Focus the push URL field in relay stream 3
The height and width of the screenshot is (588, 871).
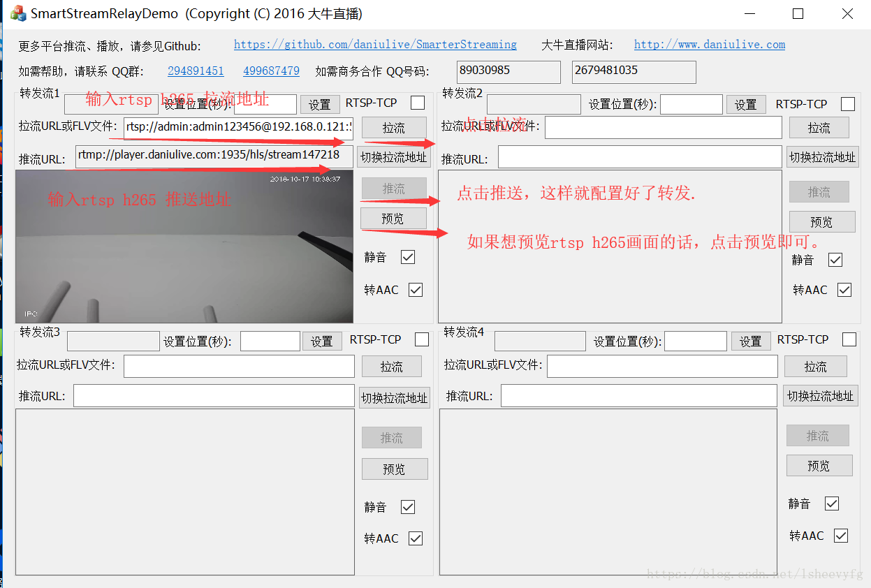[x=214, y=396]
